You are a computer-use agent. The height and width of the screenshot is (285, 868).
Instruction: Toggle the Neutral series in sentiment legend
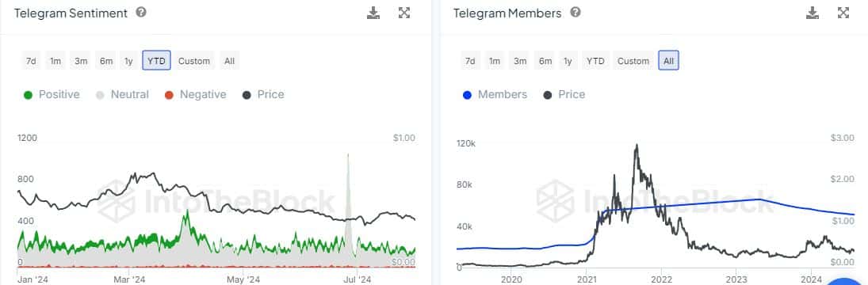[x=122, y=94]
